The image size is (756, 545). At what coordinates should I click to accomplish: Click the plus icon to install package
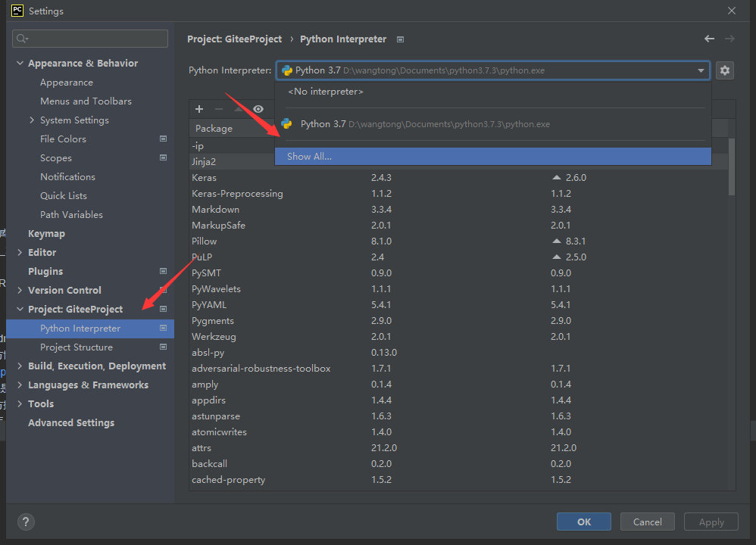[199, 109]
